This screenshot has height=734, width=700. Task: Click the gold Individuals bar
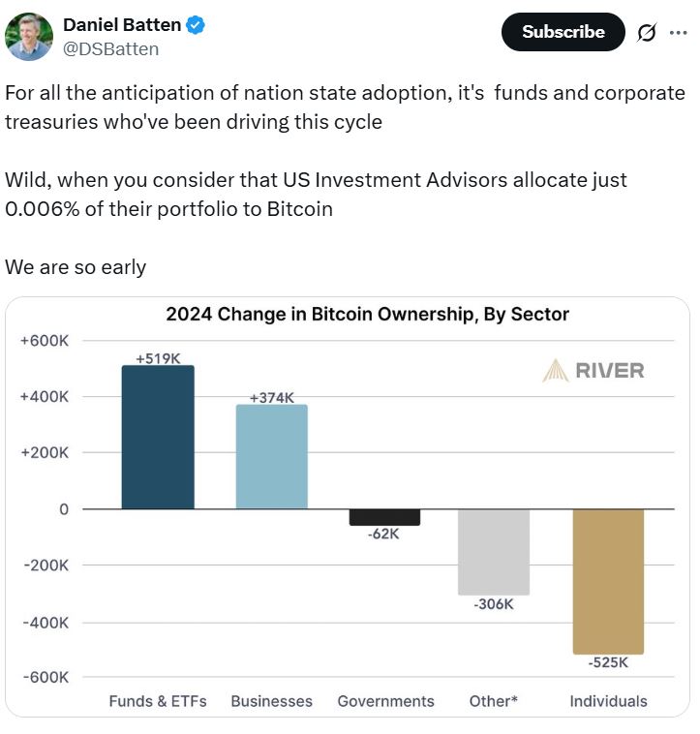point(608,581)
